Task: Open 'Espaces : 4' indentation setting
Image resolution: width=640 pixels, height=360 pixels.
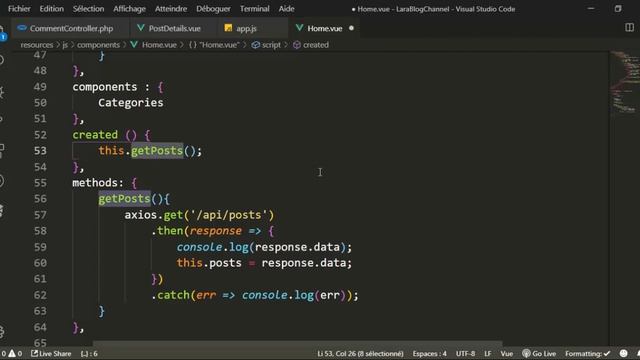Action: coord(429,353)
